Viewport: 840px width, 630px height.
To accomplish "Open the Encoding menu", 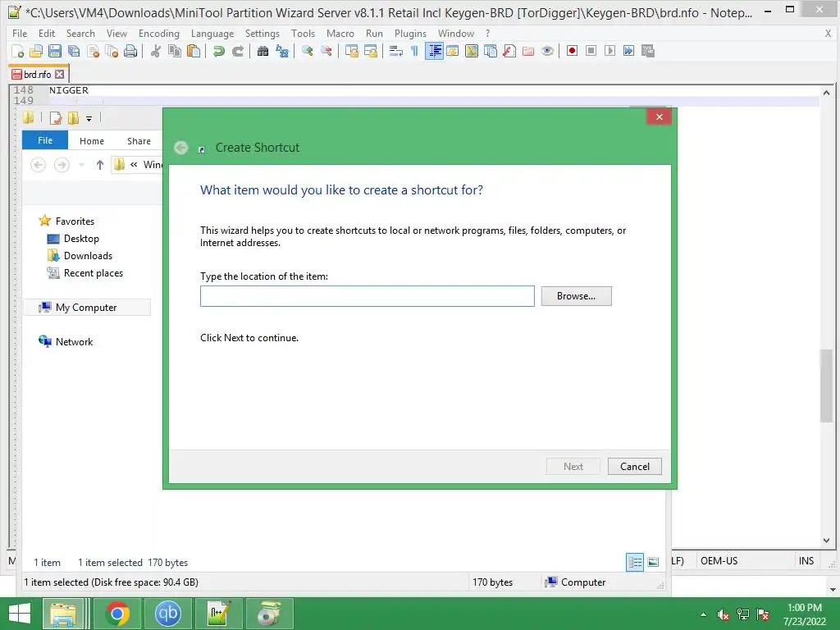I will point(159,33).
